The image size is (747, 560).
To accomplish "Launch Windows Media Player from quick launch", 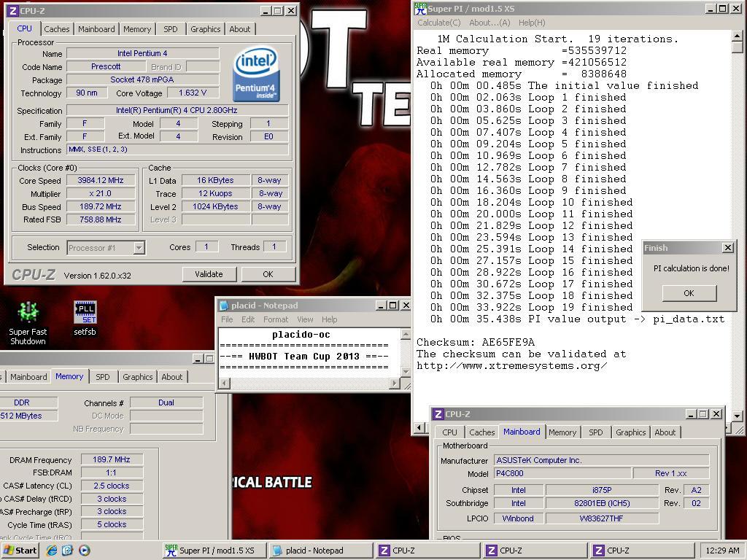I will (x=85, y=551).
